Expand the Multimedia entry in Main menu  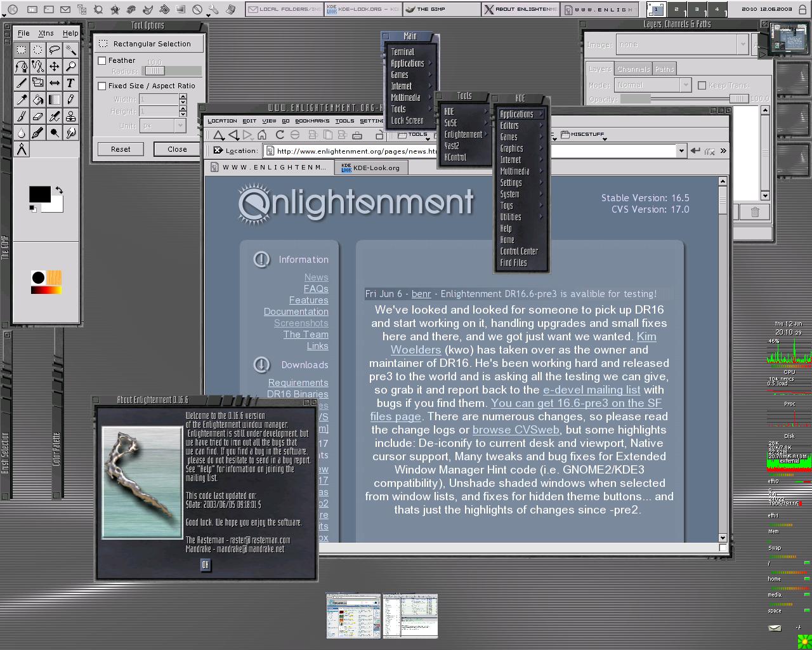pyautogui.click(x=411, y=98)
